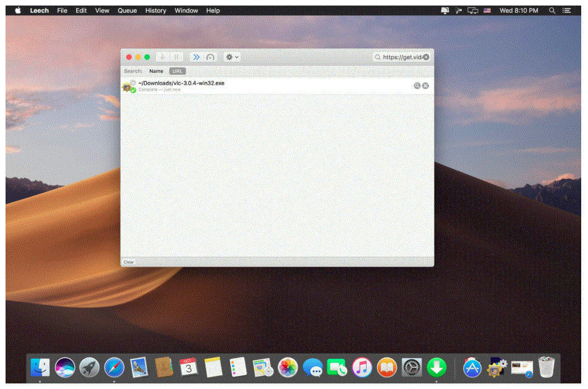Open the Trash from the Dock
588x389 pixels.
click(547, 367)
